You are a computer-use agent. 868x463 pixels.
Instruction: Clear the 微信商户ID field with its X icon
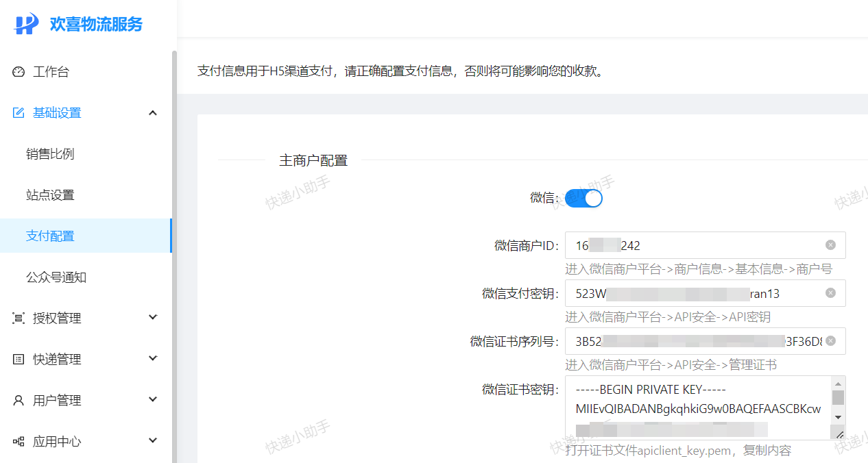pos(830,245)
